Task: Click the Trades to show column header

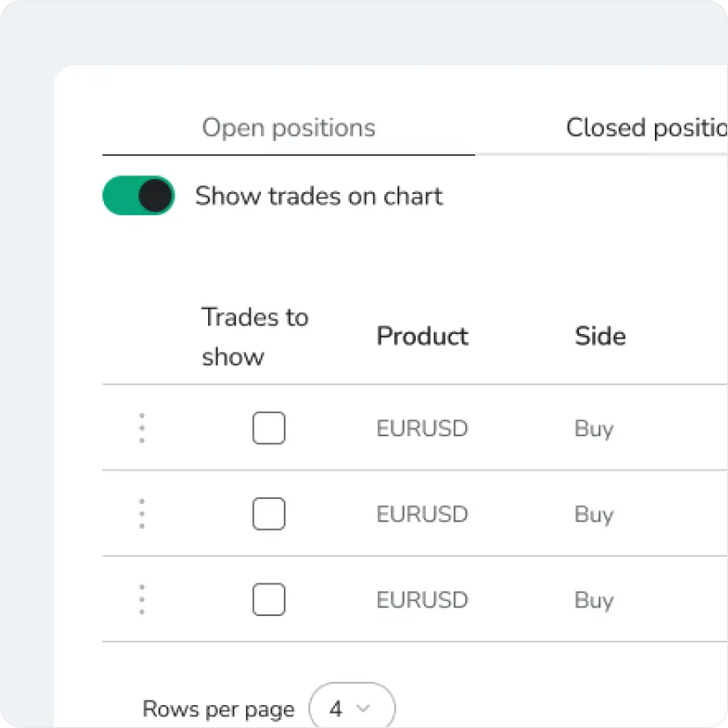Action: click(255, 337)
